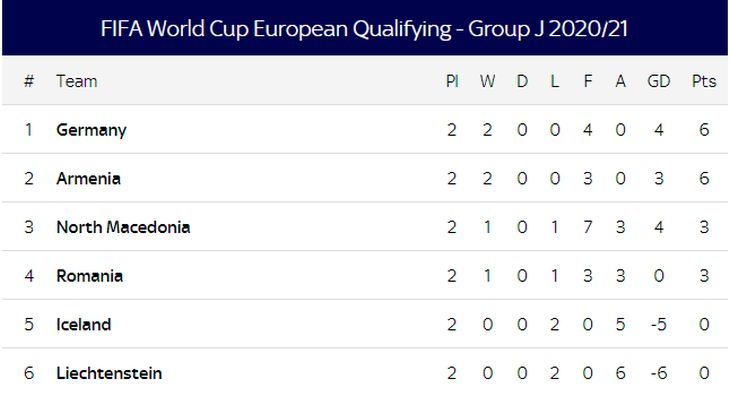Click the Liechtenstein team name
The height and width of the screenshot is (405, 730).
coord(109,373)
